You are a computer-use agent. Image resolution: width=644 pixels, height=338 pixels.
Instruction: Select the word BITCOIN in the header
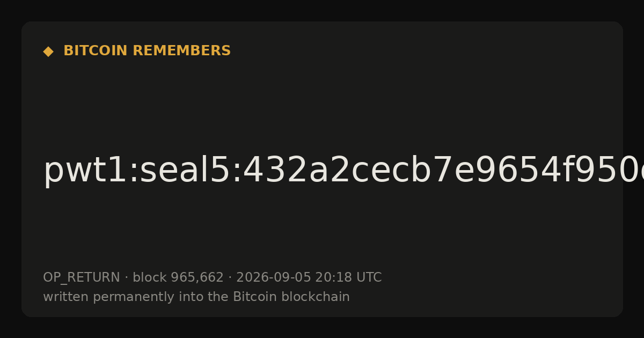click(x=96, y=51)
